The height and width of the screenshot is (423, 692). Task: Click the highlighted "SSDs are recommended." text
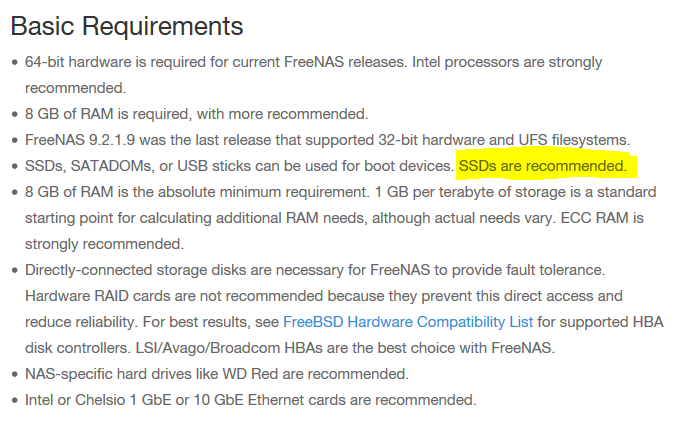pyautogui.click(x=543, y=165)
